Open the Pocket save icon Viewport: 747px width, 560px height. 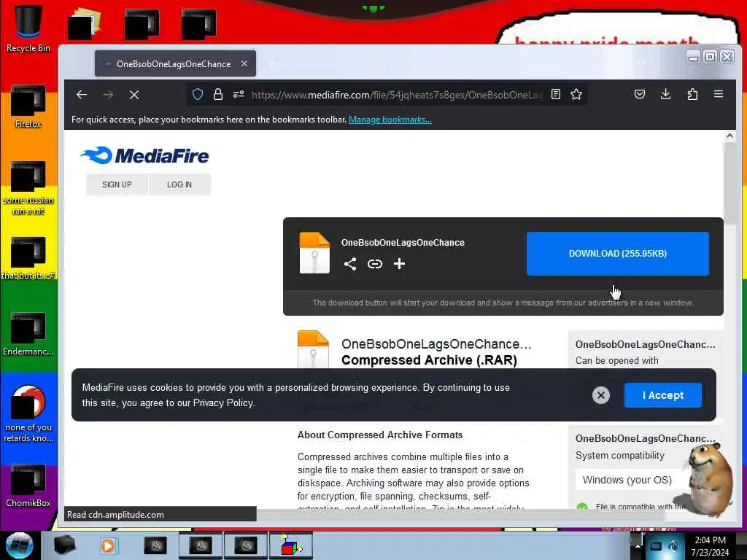tap(640, 94)
